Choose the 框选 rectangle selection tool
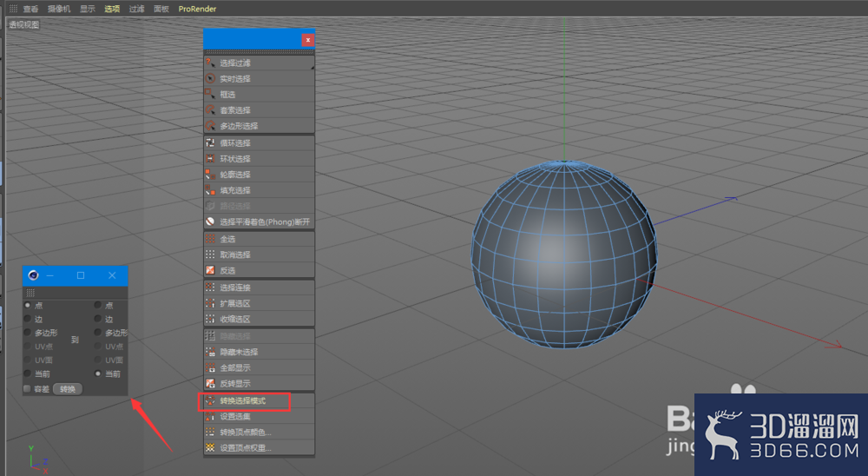The width and height of the screenshot is (868, 476). click(259, 94)
